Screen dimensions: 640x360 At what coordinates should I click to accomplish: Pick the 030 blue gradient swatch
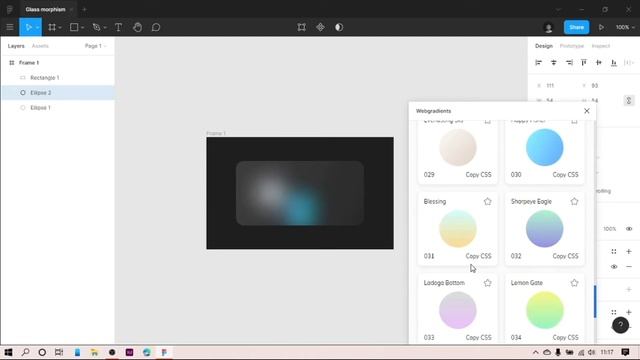click(x=544, y=147)
